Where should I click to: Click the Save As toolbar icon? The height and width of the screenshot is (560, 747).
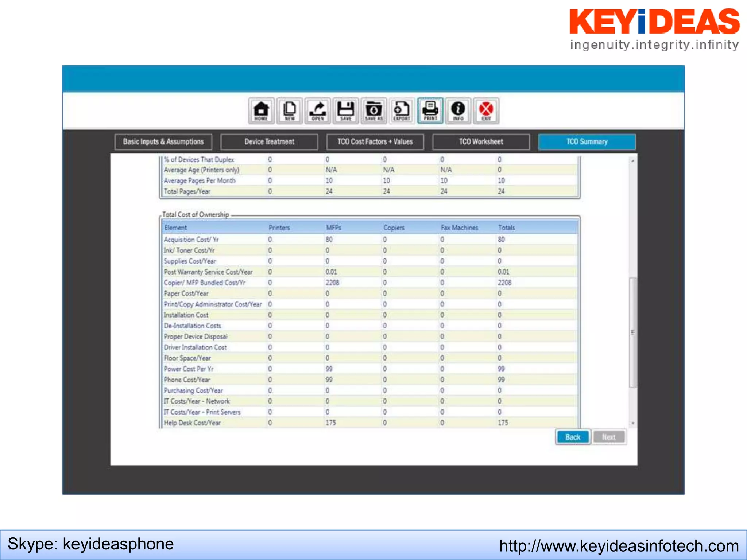pyautogui.click(x=374, y=110)
